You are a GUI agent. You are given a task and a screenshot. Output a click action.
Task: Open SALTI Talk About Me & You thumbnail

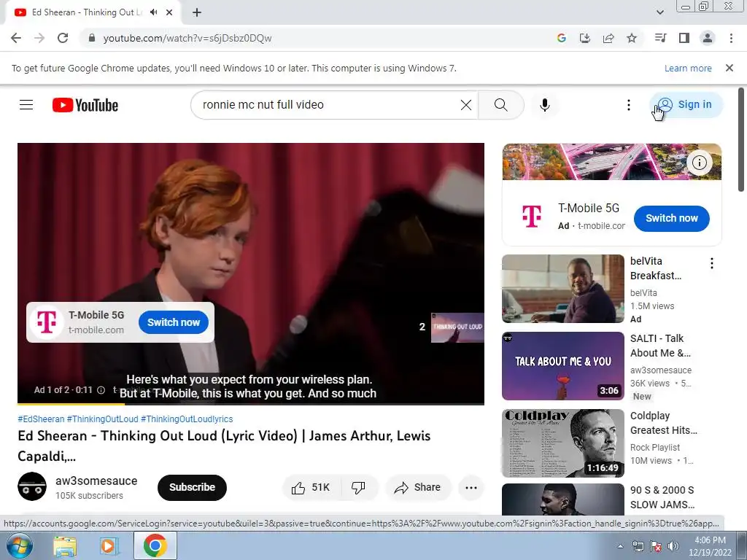pos(562,366)
